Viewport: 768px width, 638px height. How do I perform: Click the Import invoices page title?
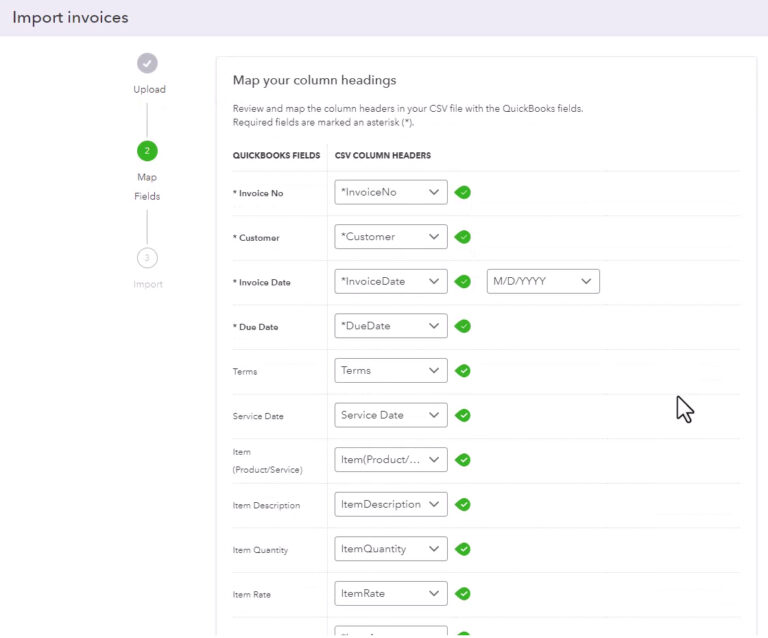70,18
